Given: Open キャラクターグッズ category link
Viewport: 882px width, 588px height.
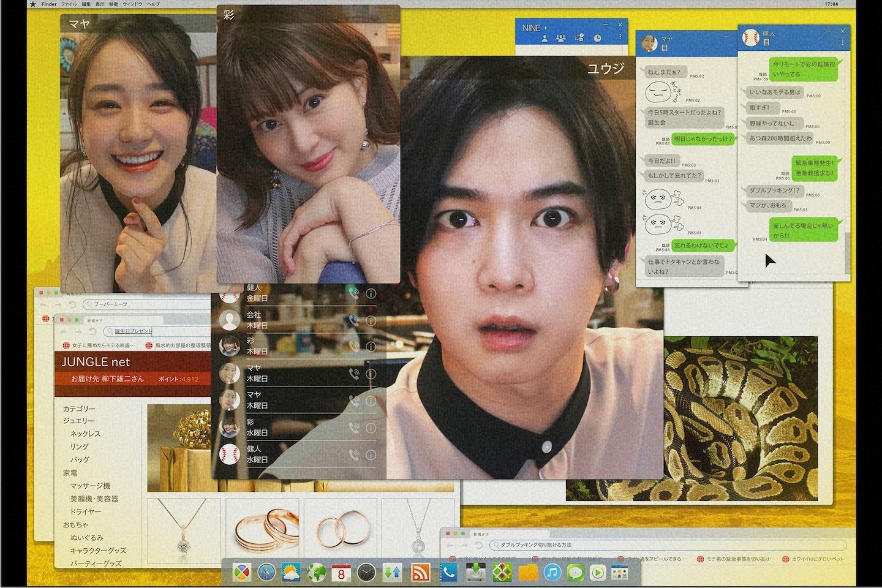Looking at the screenshot, I should point(98,551).
